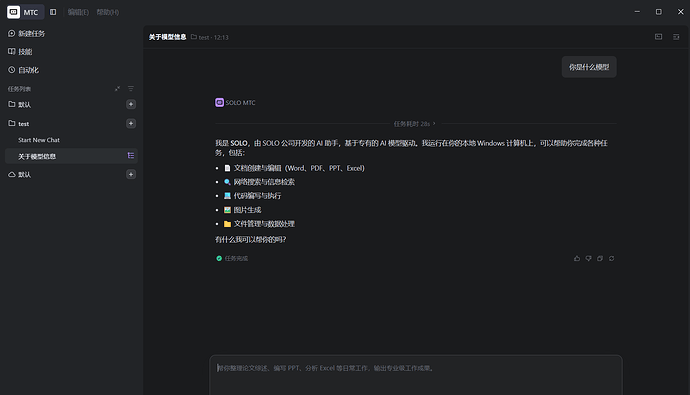Open the 自动化 automation page
The width and height of the screenshot is (690, 395).
(23, 70)
